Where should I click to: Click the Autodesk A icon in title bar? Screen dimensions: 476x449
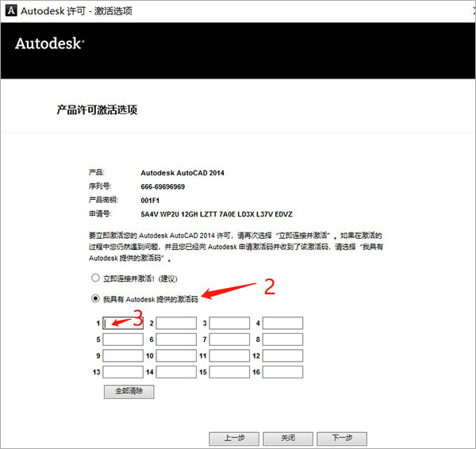(x=11, y=10)
